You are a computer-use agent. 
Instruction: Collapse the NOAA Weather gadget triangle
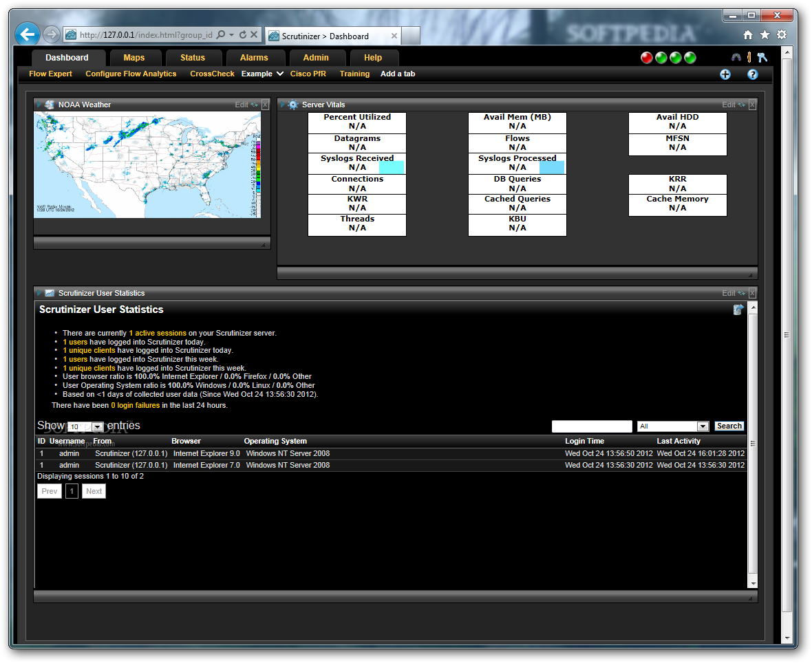click(39, 105)
